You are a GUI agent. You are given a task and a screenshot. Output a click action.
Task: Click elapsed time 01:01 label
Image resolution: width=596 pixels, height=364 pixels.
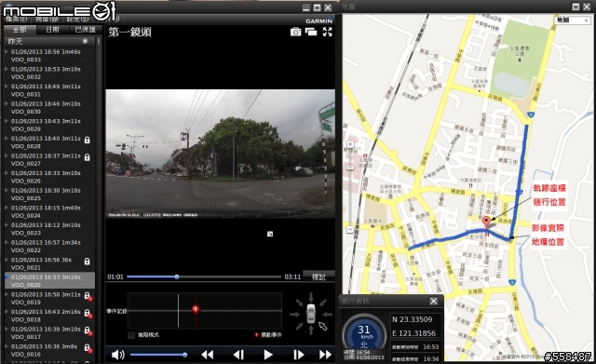[x=115, y=277]
